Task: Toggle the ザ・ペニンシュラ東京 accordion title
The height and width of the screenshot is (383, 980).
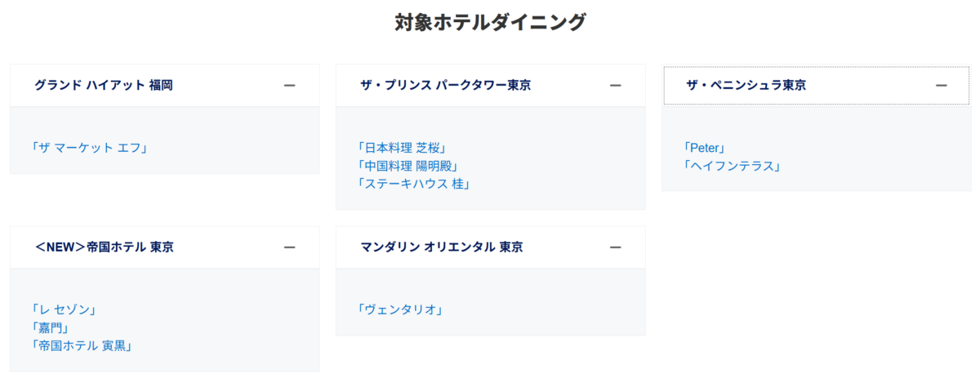Action: tap(746, 85)
